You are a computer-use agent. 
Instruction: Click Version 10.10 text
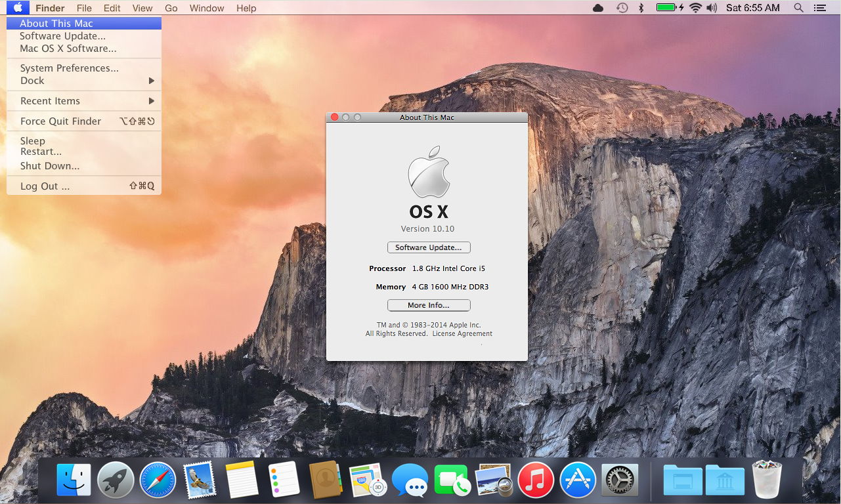427,229
